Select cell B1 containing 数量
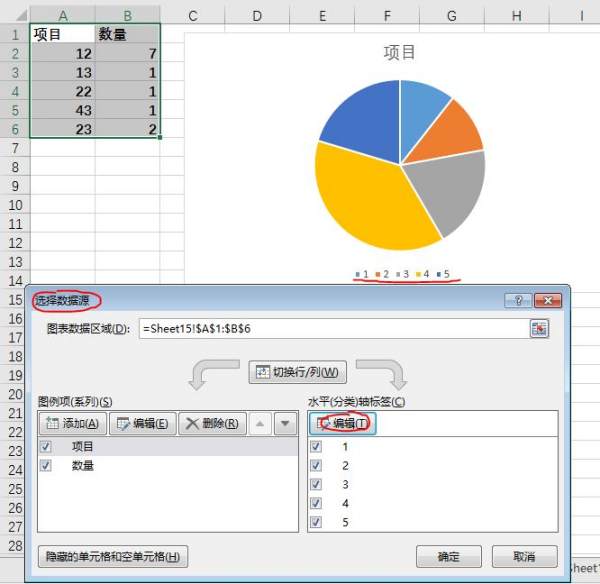Screen dimensions: 600x584 click(x=127, y=34)
